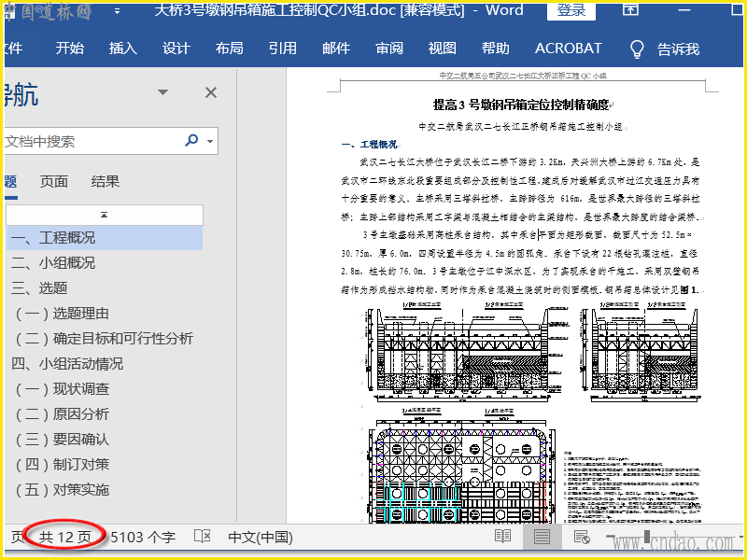Open the 开始 ribbon tab
The height and width of the screenshot is (560, 747).
click(69, 49)
